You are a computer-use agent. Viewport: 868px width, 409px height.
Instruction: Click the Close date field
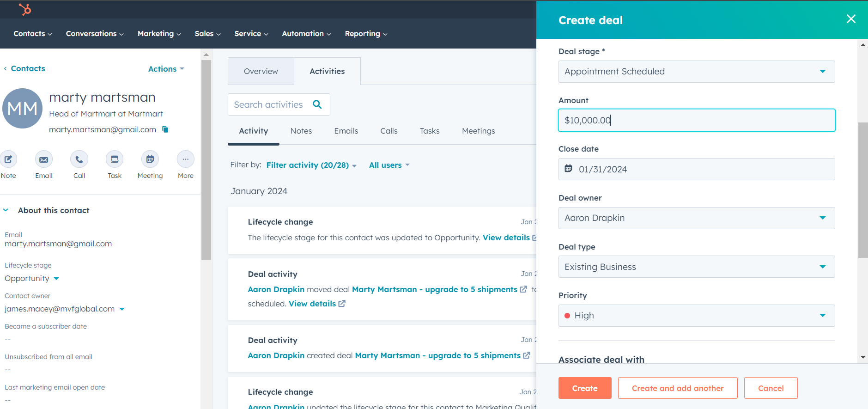coord(696,169)
